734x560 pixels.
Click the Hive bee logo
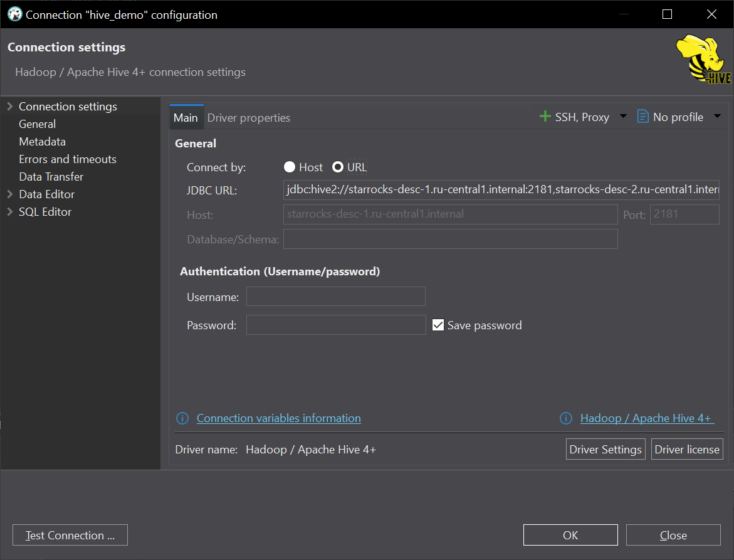click(703, 59)
